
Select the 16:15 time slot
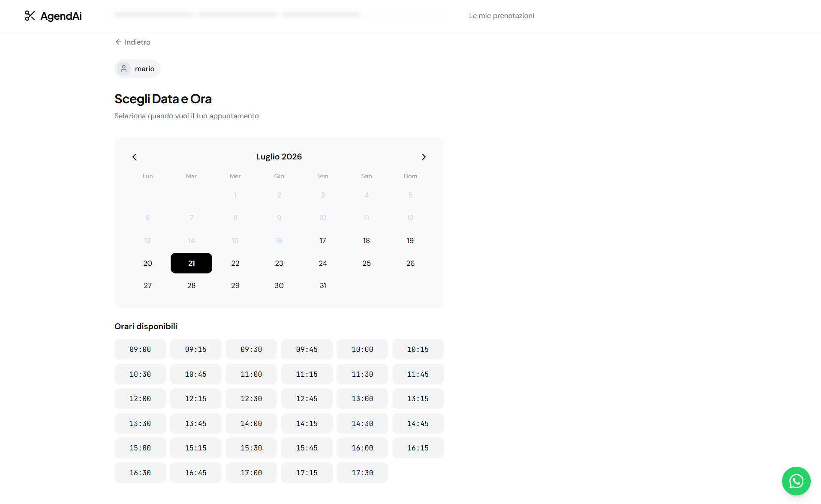418,448
